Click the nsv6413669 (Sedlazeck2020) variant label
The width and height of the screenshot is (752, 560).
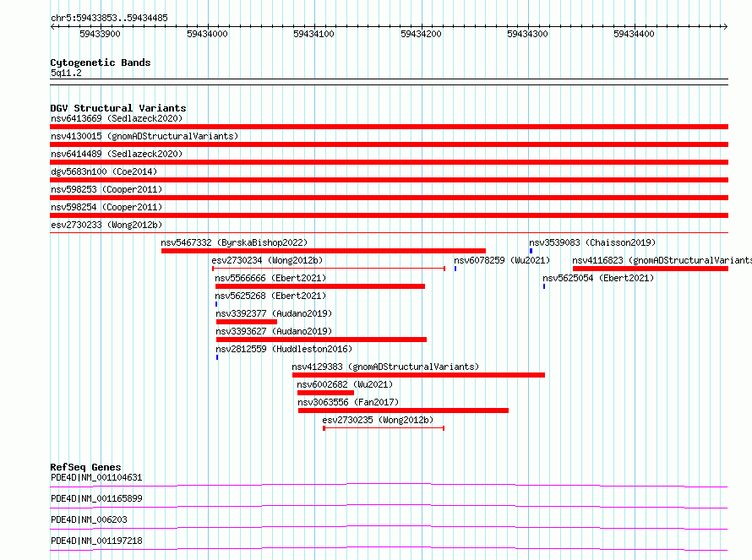pyautogui.click(x=117, y=118)
